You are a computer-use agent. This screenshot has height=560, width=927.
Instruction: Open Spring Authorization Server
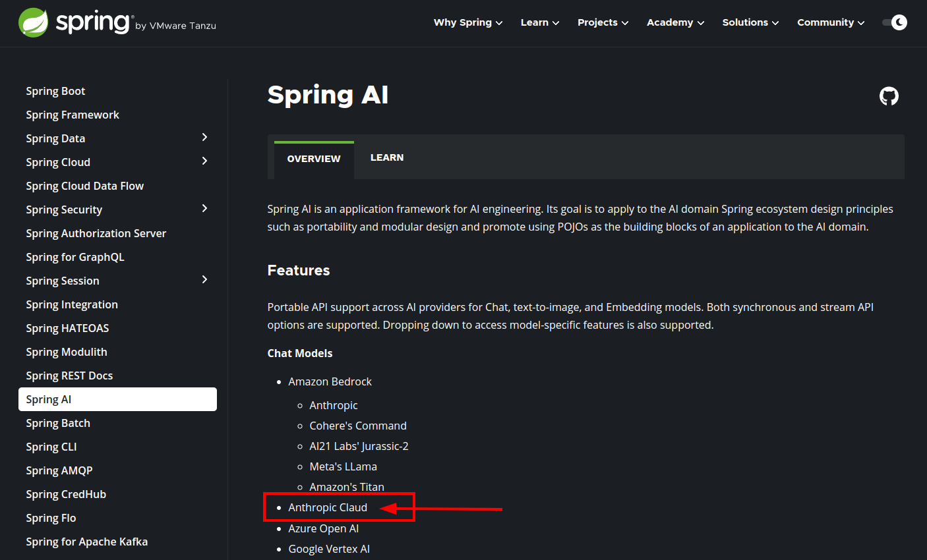tap(96, 233)
